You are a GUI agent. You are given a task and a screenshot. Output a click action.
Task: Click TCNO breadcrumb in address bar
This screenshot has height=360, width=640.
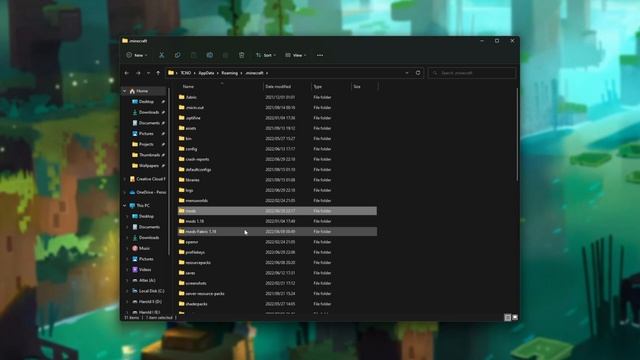186,73
